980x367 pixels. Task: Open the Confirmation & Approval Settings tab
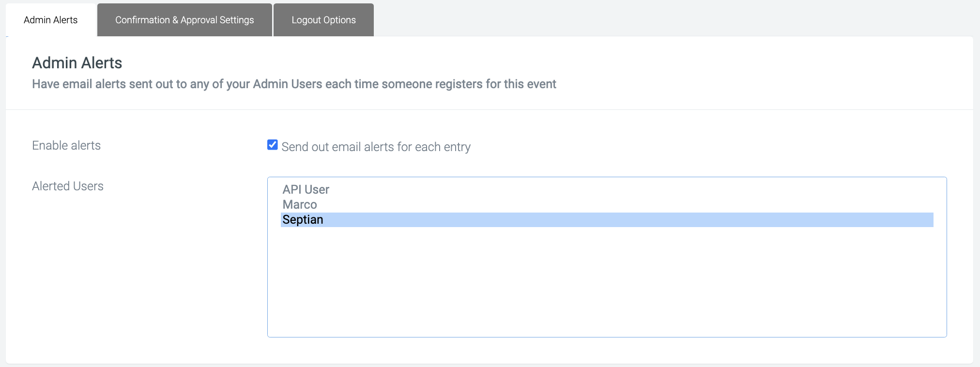click(184, 20)
